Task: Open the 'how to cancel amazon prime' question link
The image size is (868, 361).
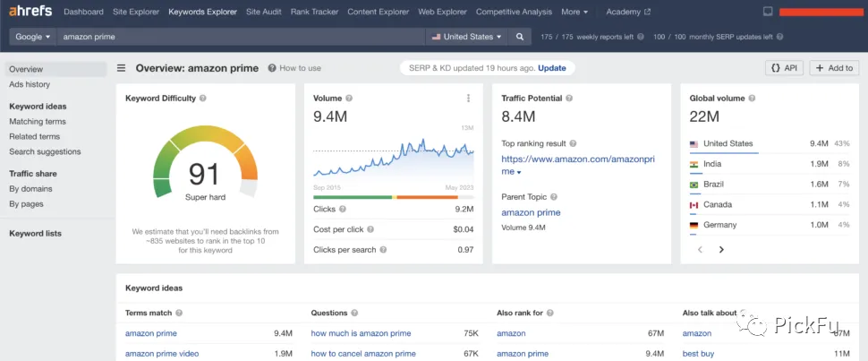Action: 363,354
